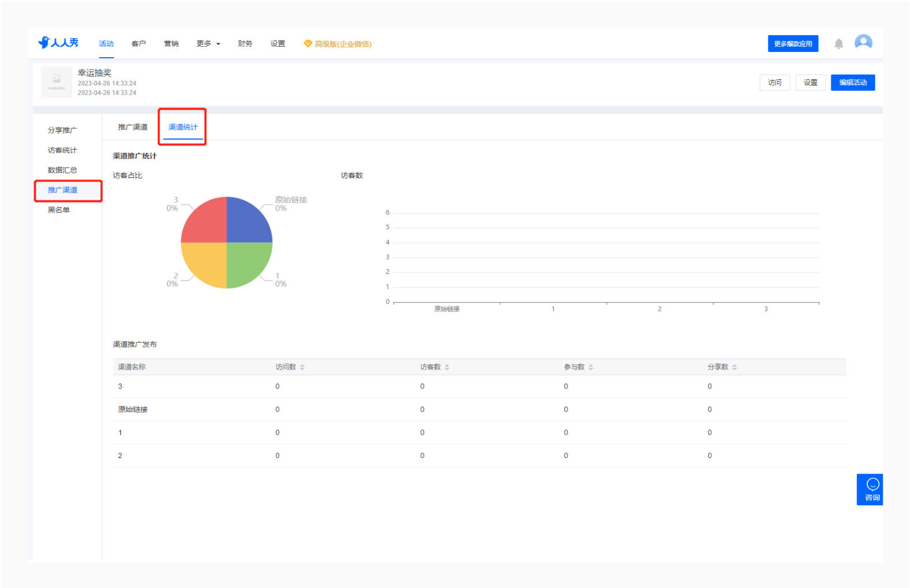Open 数据汇总 in the sidebar

[x=62, y=170]
